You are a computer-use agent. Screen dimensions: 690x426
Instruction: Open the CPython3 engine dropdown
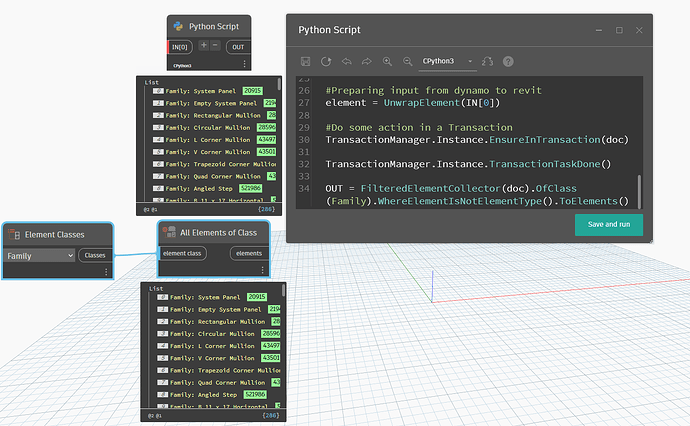point(446,61)
